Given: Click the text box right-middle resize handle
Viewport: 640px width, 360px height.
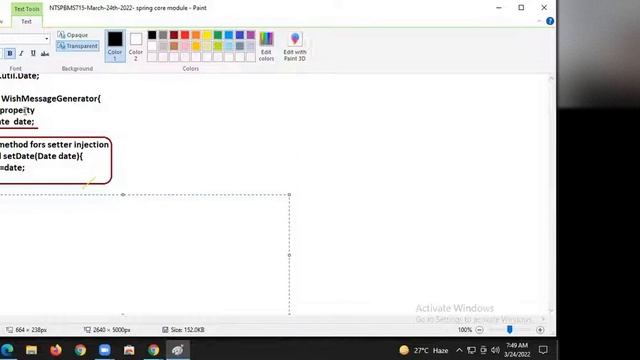Looking at the screenshot, I should tap(289, 255).
